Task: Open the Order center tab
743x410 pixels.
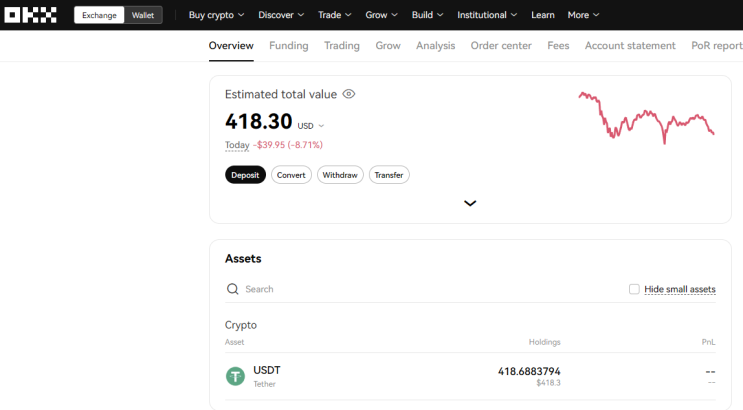Action: pos(501,46)
